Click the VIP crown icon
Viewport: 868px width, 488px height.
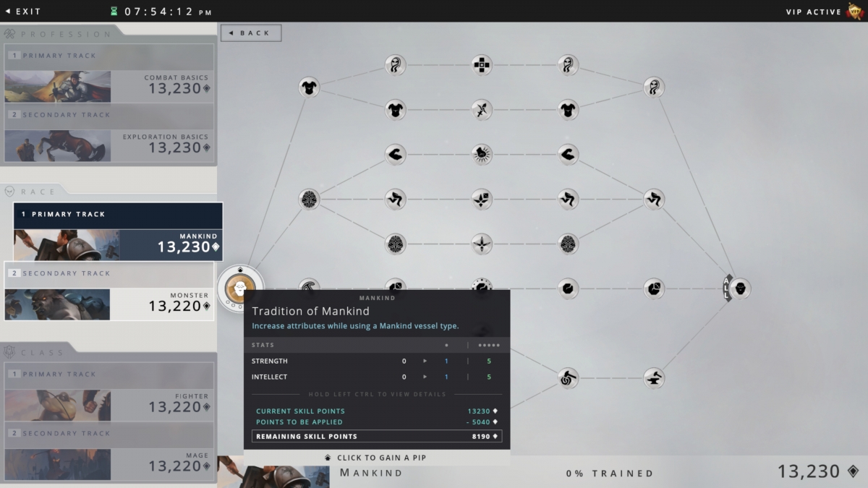(854, 12)
